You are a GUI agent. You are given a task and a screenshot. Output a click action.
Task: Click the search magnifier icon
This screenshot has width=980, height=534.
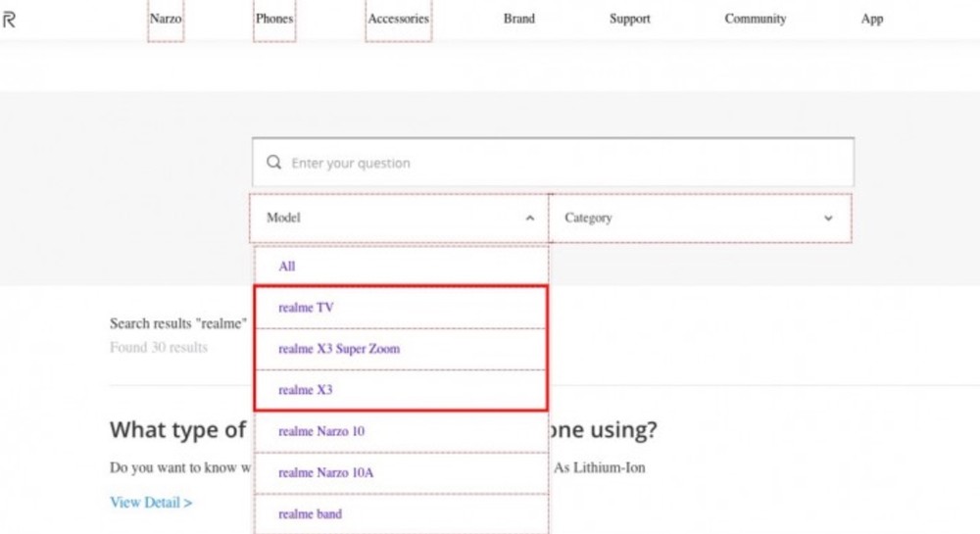pos(274,163)
